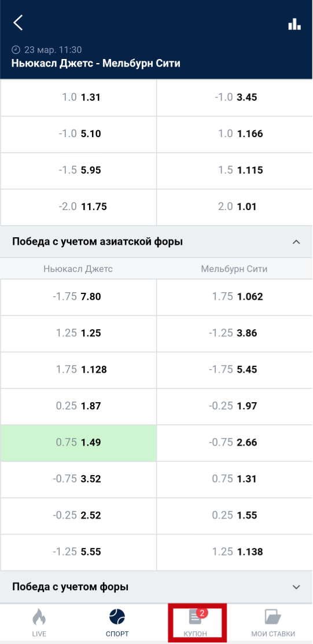The width and height of the screenshot is (313, 644).
Task: Pick the 1.25 odds 1.138 cell
Action: point(234,552)
